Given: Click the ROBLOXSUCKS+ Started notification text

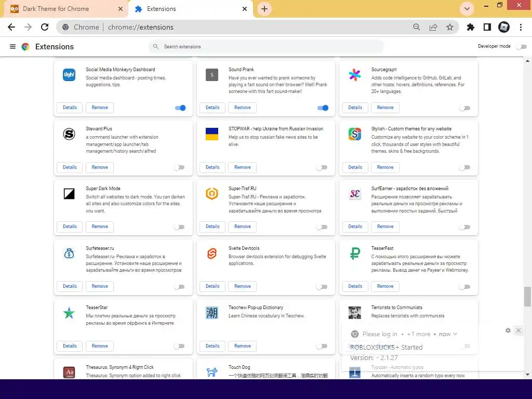Looking at the screenshot, I should [x=386, y=348].
